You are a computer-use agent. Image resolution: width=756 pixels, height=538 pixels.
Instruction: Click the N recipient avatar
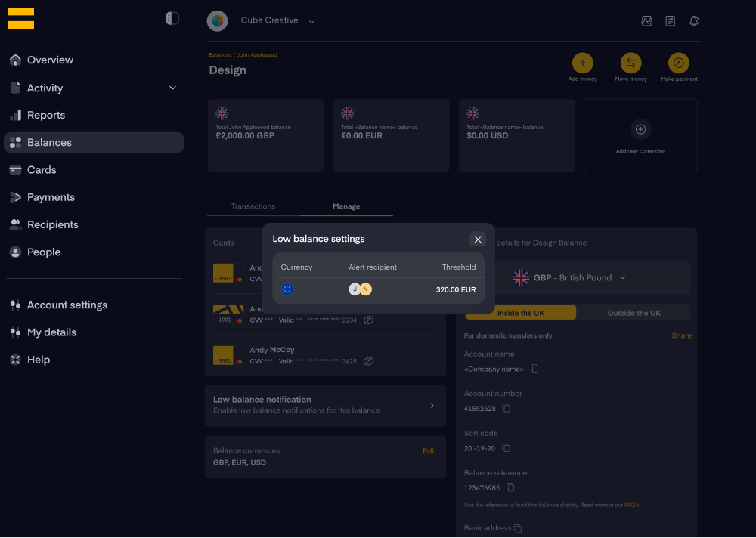click(366, 289)
